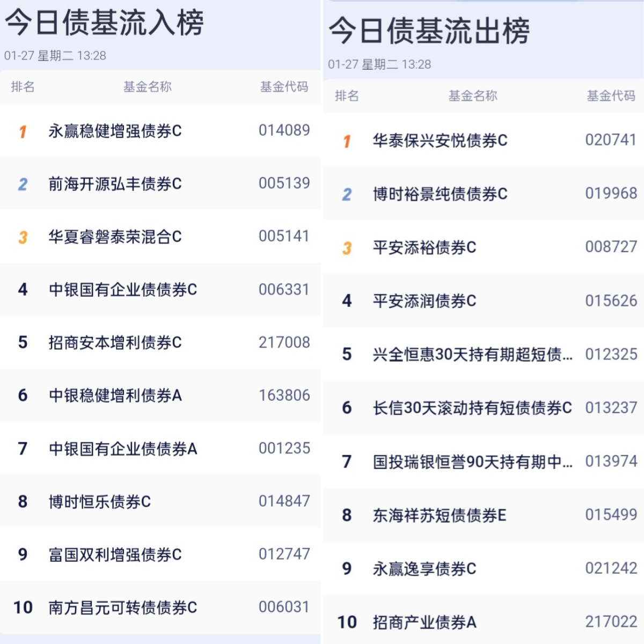Select the 中银稳健增强债券A row

pyautogui.click(x=115, y=396)
